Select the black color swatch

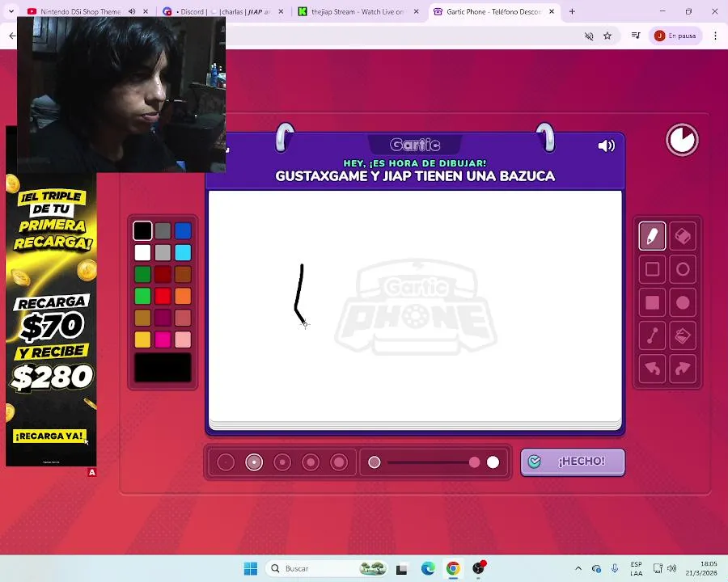(142, 230)
